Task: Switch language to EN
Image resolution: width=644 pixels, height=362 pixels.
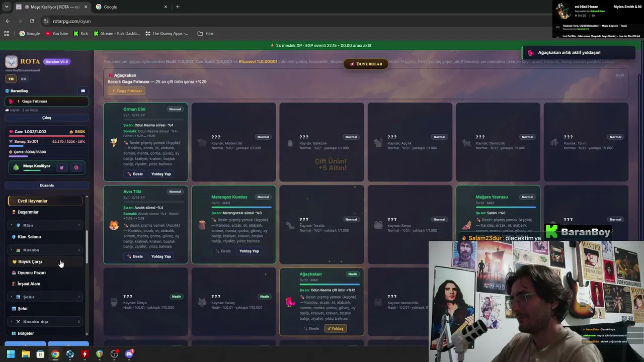Action: pyautogui.click(x=24, y=79)
